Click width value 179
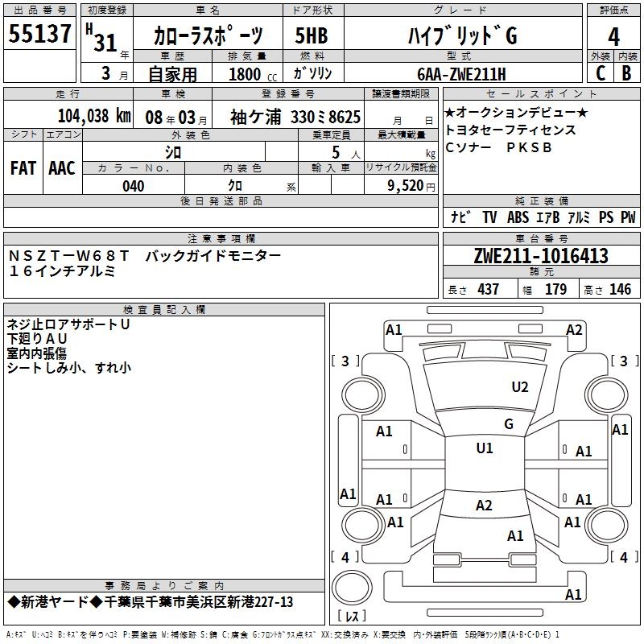644x644 pixels. coord(555,289)
